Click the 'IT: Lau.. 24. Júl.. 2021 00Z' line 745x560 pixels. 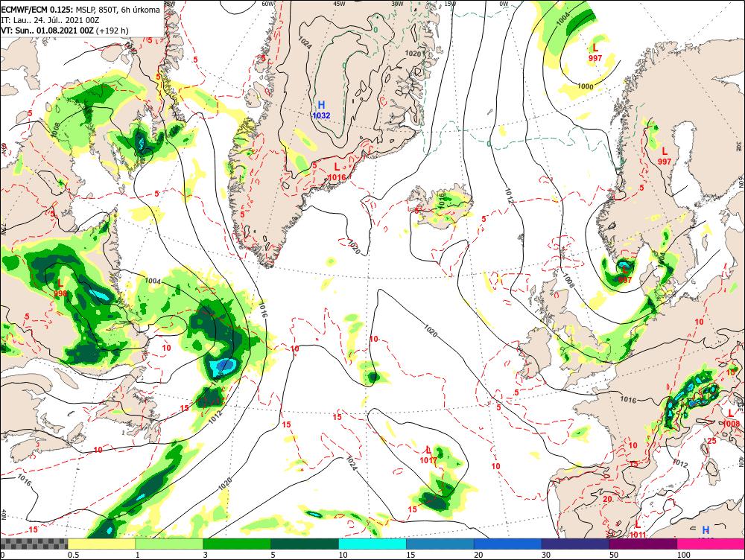(50, 20)
